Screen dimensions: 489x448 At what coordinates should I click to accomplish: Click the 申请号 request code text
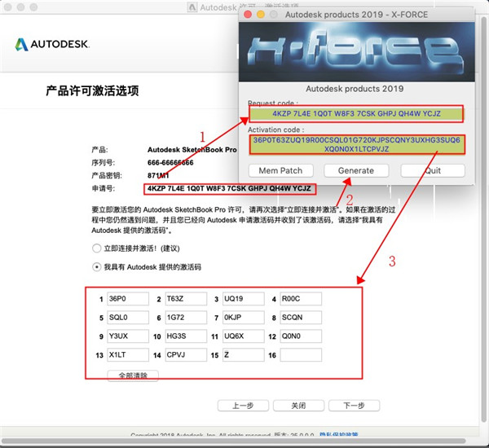[x=229, y=189]
